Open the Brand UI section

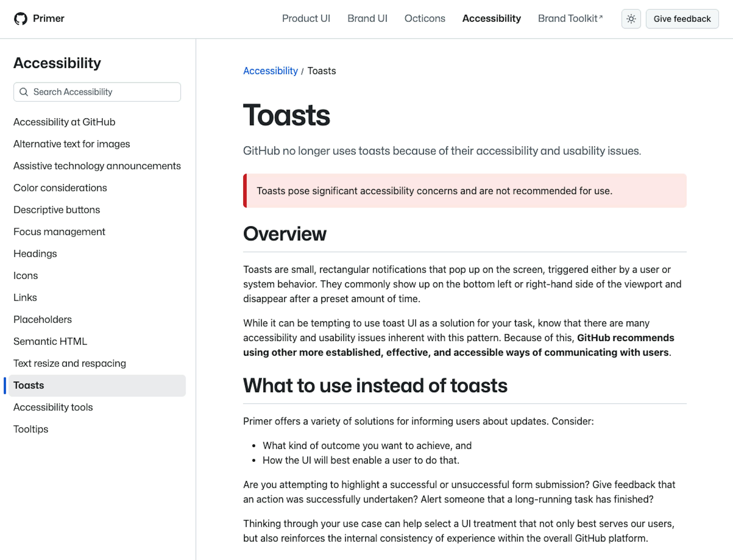point(367,19)
